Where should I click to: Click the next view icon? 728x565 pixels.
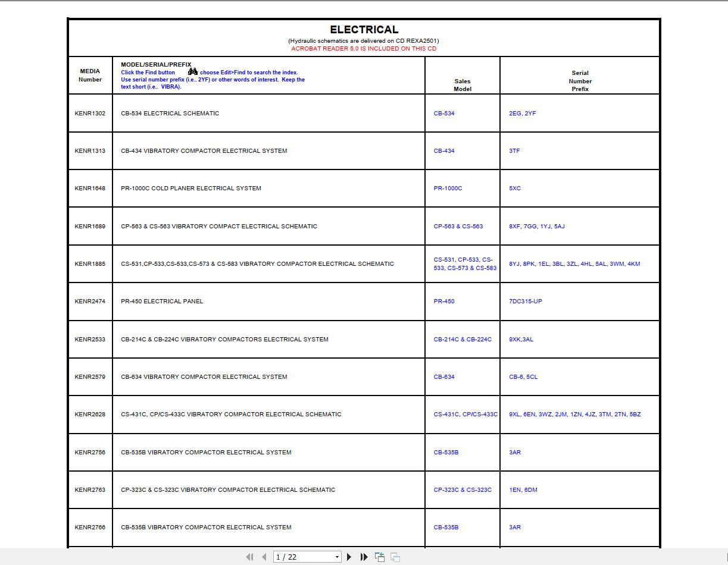point(395,557)
